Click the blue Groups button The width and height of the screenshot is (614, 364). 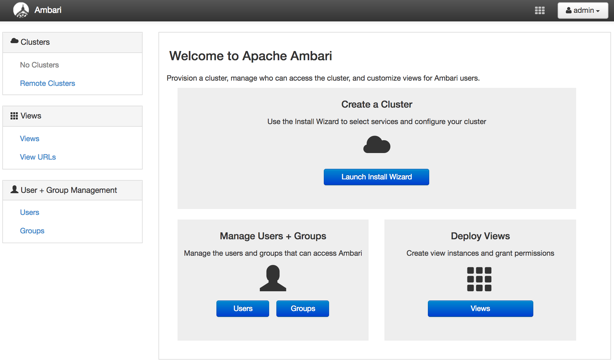click(303, 308)
